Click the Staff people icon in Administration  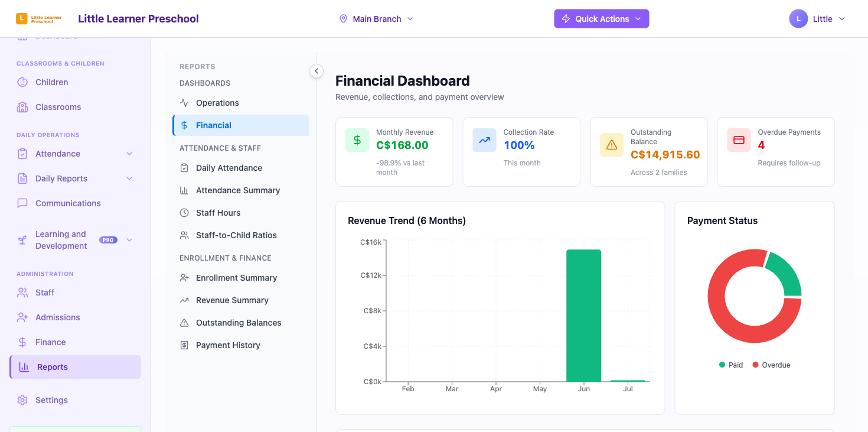22,293
